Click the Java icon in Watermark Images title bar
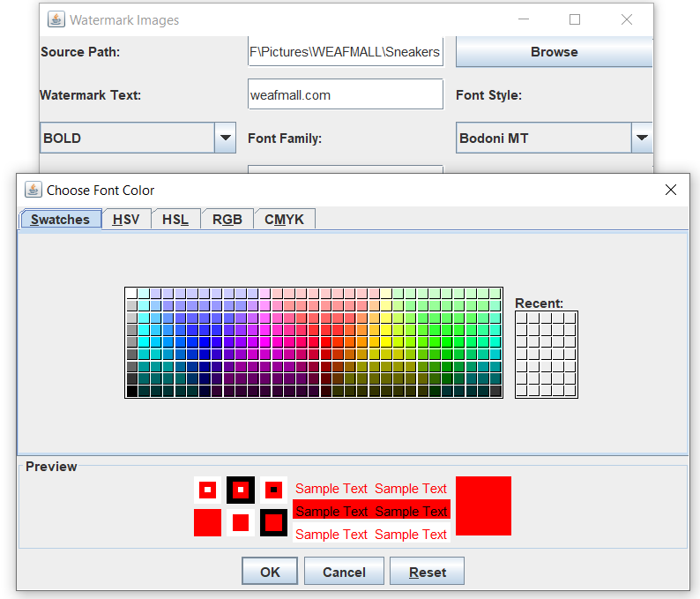The height and width of the screenshot is (599, 700). coord(56,19)
